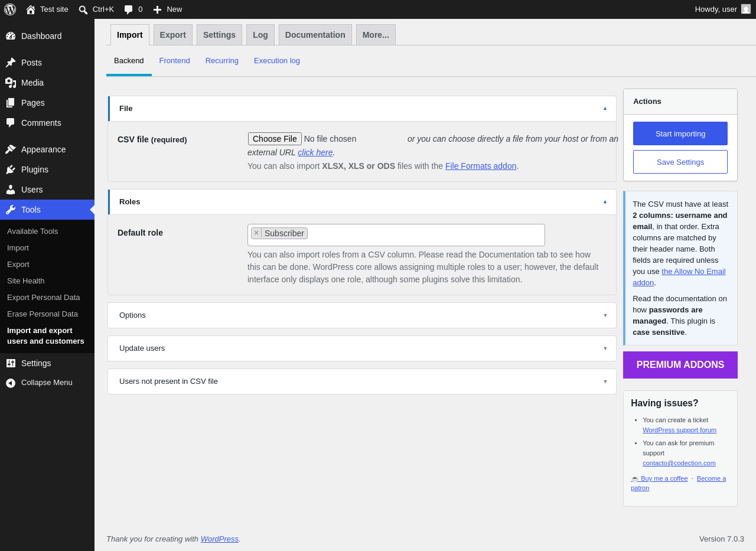This screenshot has width=756, height=551.
Task: Click the Posts pin icon
Action: click(x=11, y=63)
